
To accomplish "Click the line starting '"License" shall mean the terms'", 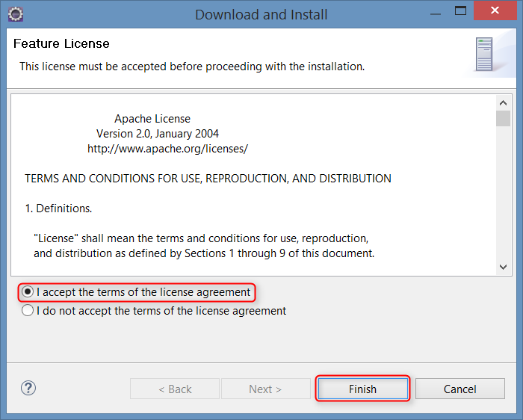I will click(x=201, y=238).
